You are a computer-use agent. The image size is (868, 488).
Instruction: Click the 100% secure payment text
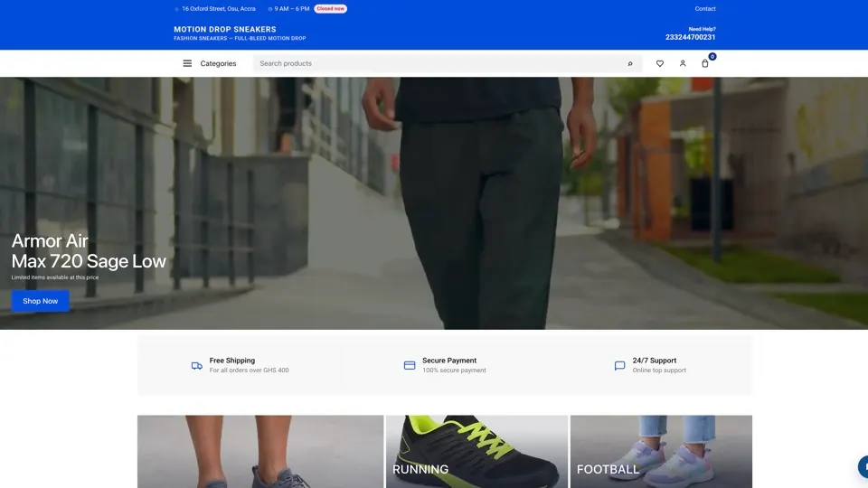[454, 371]
